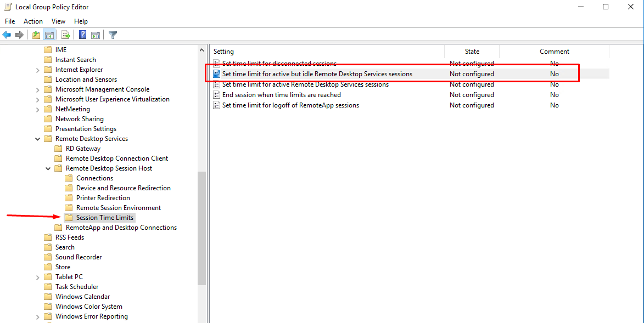
Task: Expand the Windows Error Reporting node
Action: (38, 317)
